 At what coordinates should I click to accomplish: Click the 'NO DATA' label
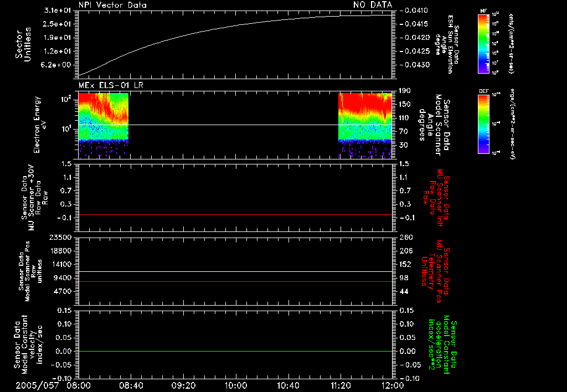[x=373, y=5]
